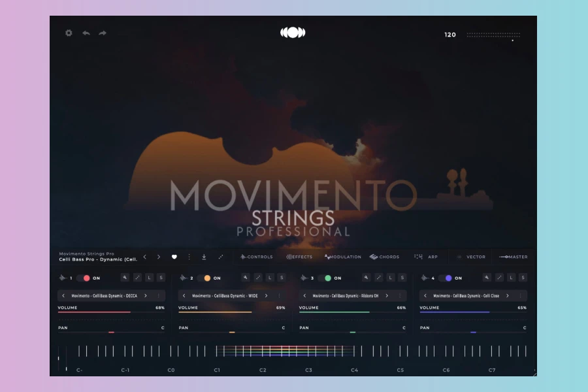
Task: Open the CelliBass Dynamic - DECCA sample selector
Action: coord(105,296)
